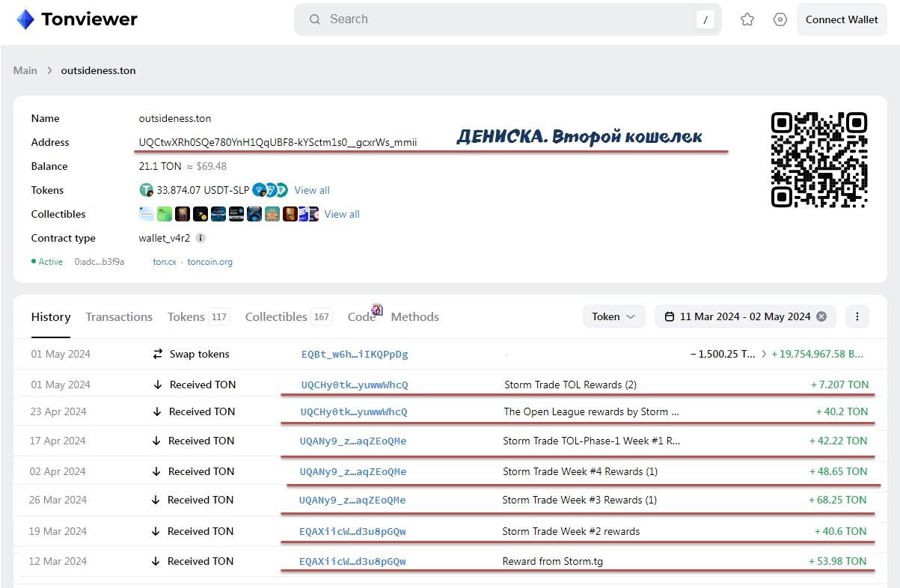Image resolution: width=900 pixels, height=588 pixels.
Task: Click calendar icon in date range filter
Action: [670, 316]
